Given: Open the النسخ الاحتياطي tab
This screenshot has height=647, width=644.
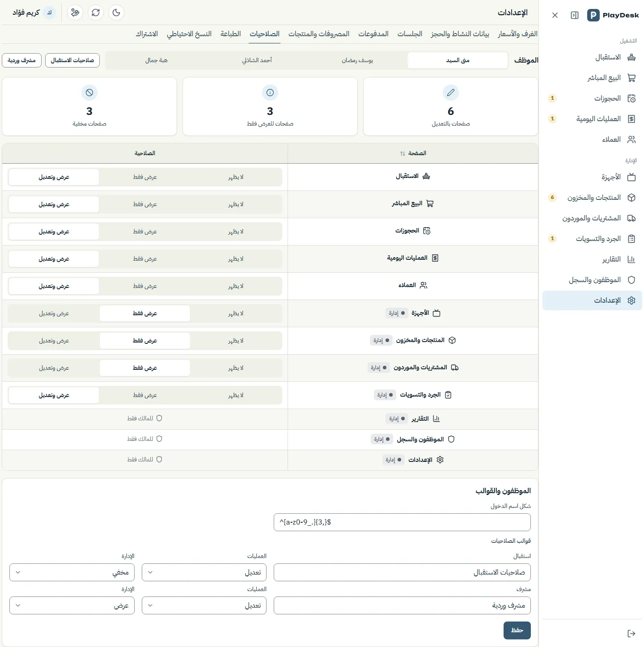Looking at the screenshot, I should click(189, 34).
